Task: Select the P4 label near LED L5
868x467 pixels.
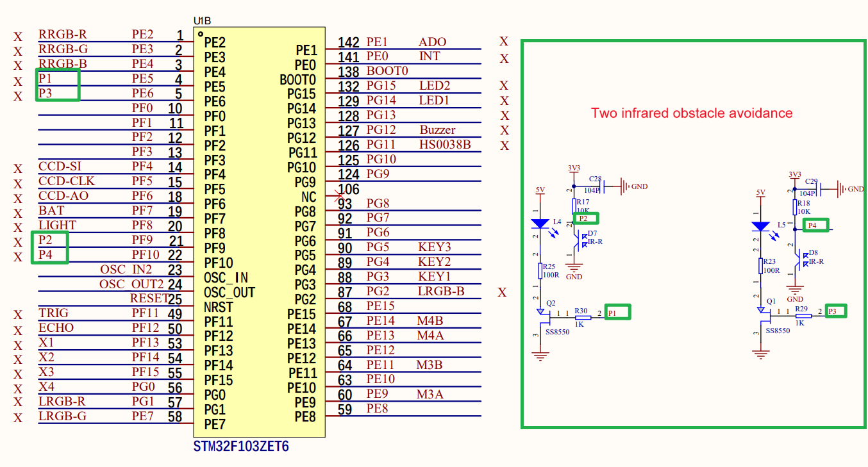Action: pyautogui.click(x=812, y=225)
